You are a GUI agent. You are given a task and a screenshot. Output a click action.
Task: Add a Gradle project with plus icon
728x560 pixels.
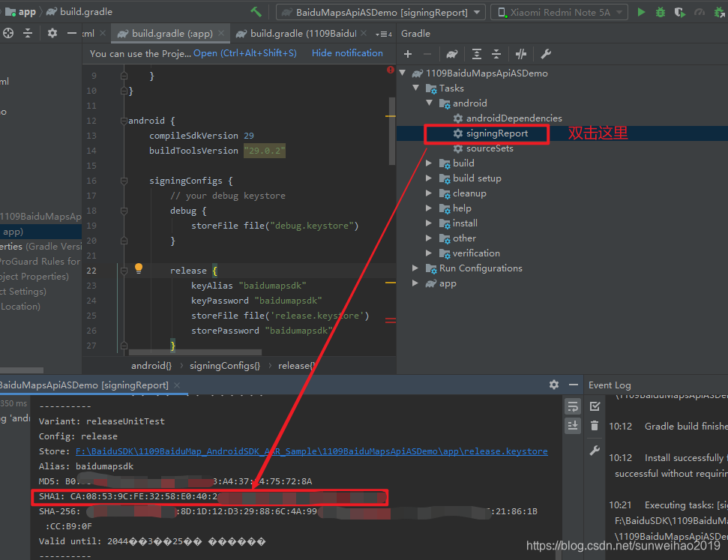point(408,54)
